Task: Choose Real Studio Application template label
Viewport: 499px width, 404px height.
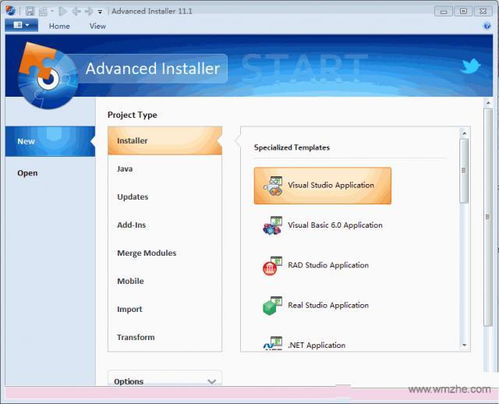Action: point(328,305)
